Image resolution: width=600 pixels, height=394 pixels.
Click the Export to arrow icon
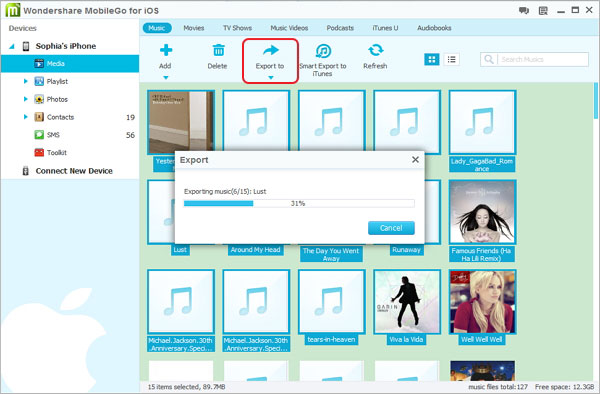click(x=271, y=50)
